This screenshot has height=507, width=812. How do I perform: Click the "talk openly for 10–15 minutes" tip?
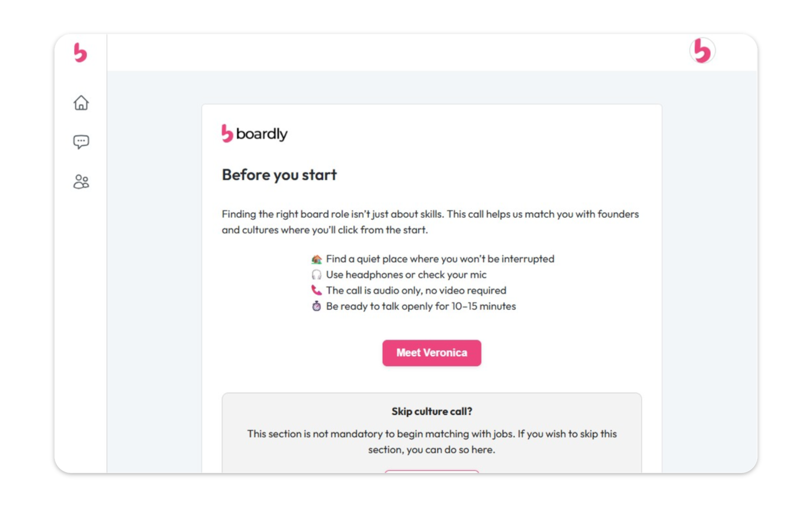(x=421, y=306)
